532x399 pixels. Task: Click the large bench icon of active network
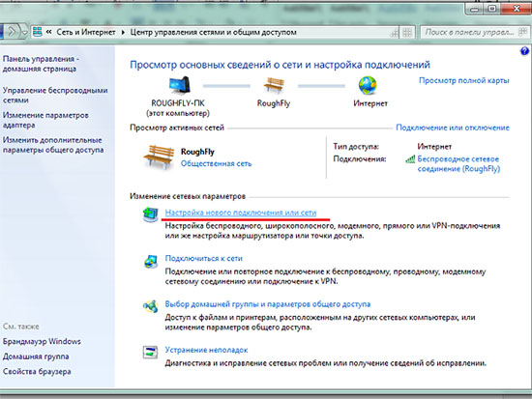point(159,157)
